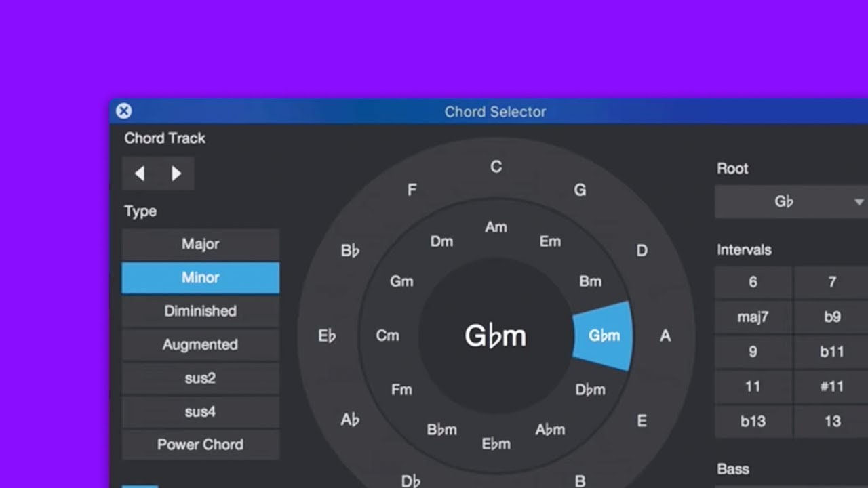Pick C on the outer chord wheel
This screenshot has width=868, height=488.
[x=496, y=167]
